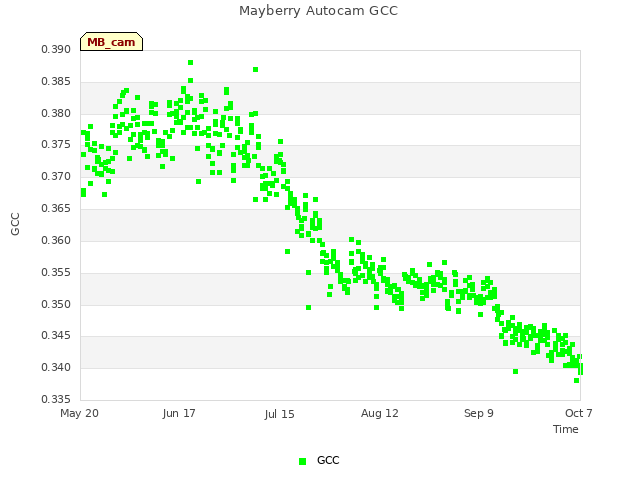This screenshot has height=480, width=640.
Task: Click the 0.360 y-axis value
Action: coord(56,240)
